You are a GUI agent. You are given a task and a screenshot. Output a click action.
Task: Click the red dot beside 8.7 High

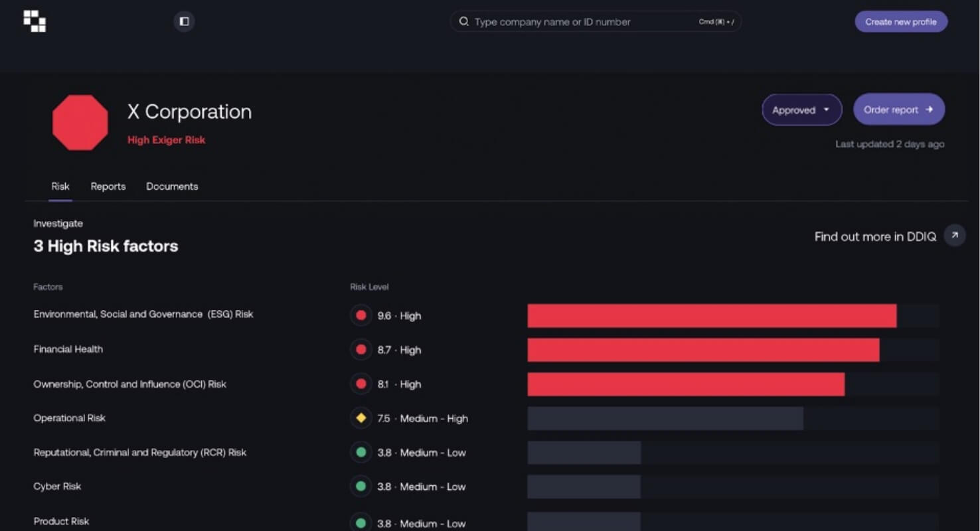pos(361,350)
